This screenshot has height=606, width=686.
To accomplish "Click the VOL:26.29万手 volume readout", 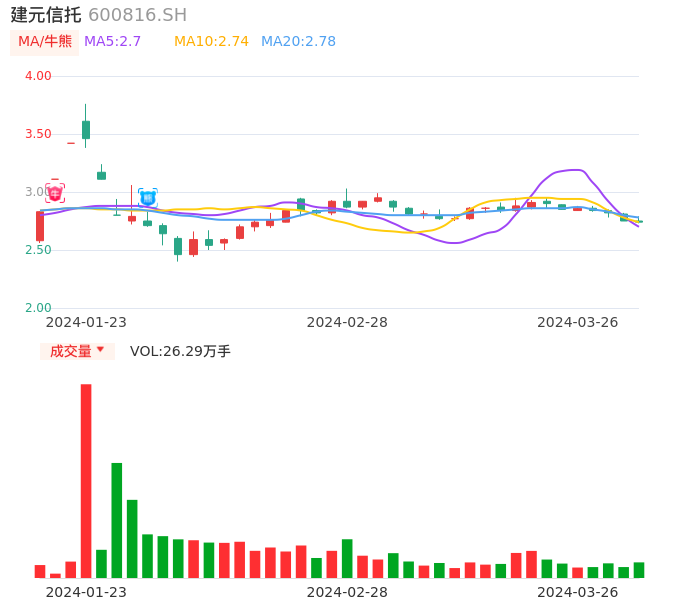I will tap(180, 351).
